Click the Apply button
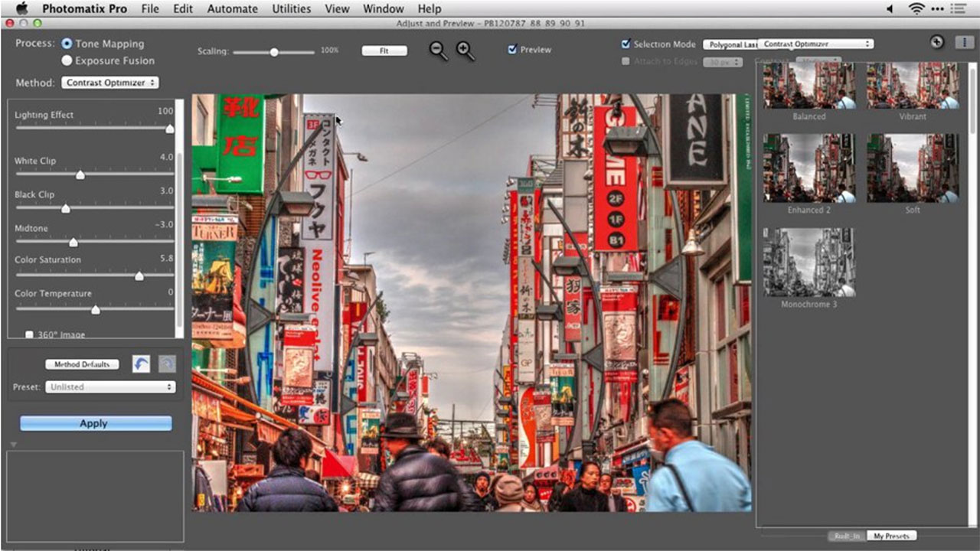 tap(95, 422)
